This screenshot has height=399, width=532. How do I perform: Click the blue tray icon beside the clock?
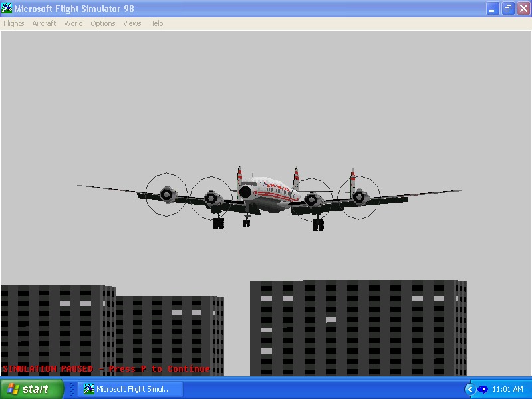pyautogui.click(x=482, y=389)
